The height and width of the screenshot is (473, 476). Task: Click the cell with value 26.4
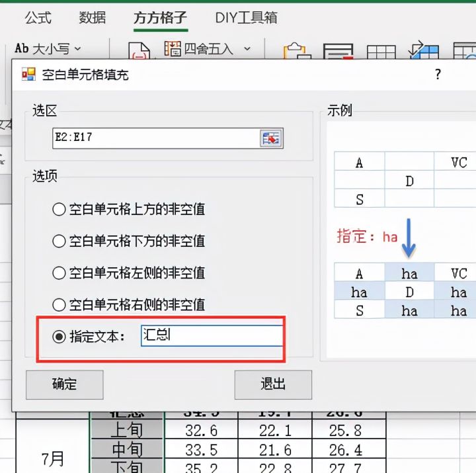[x=349, y=449]
